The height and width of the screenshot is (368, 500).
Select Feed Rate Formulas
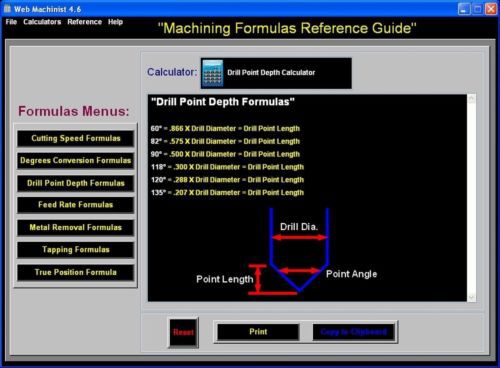(x=76, y=205)
